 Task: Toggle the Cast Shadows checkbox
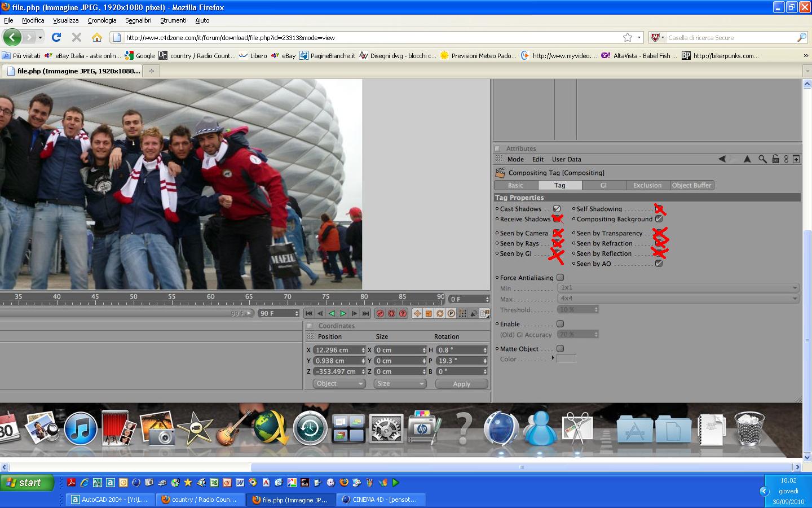[557, 209]
